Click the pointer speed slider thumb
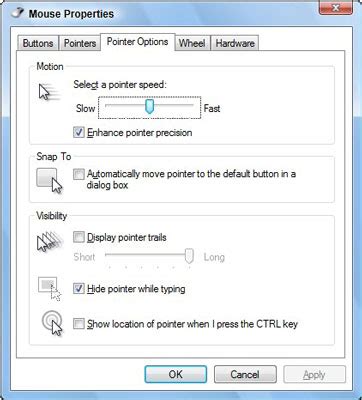This screenshot has width=362, height=400. 150,106
